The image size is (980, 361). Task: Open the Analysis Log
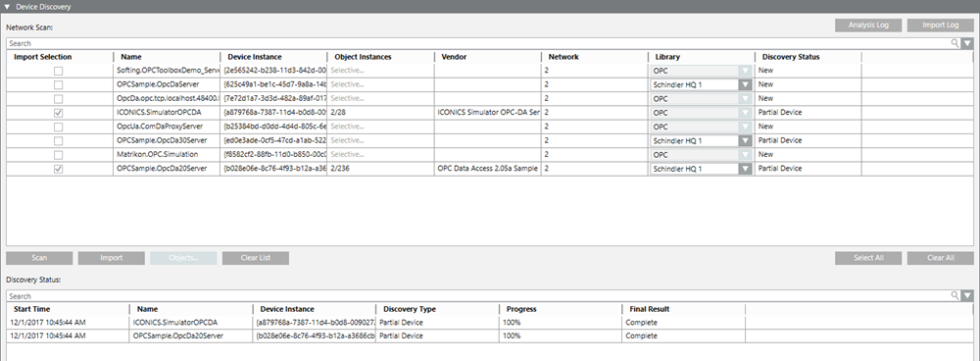point(868,26)
